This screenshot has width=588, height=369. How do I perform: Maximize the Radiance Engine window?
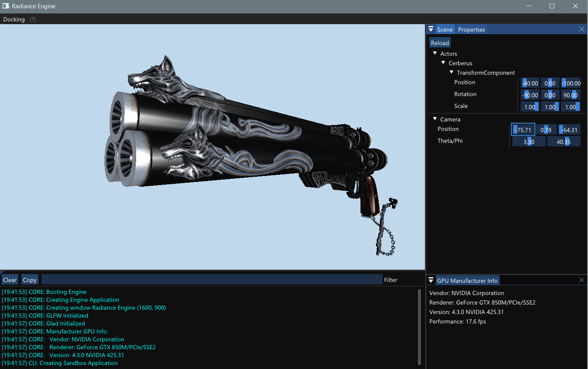coord(552,6)
